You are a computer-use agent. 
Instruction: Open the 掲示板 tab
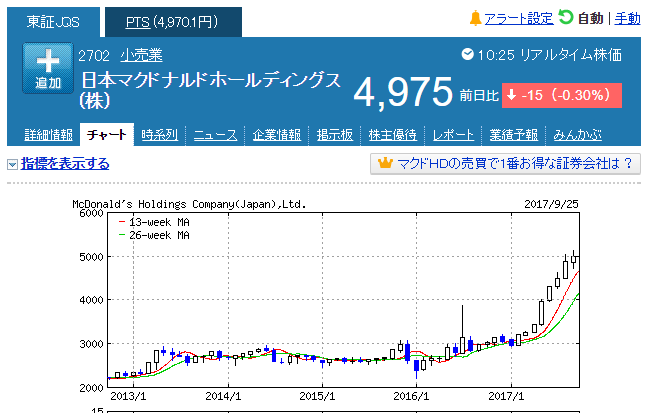pyautogui.click(x=335, y=135)
